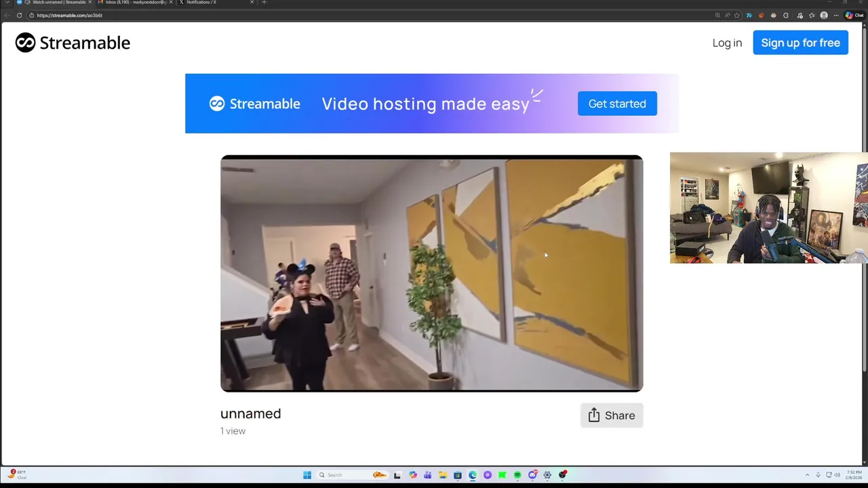This screenshot has height=488, width=868.
Task: Click the "unnamed" video title
Action: coord(250,413)
